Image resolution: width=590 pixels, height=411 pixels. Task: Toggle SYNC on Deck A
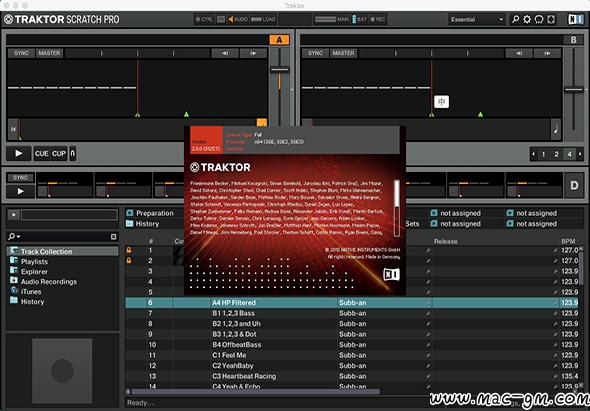[21, 53]
